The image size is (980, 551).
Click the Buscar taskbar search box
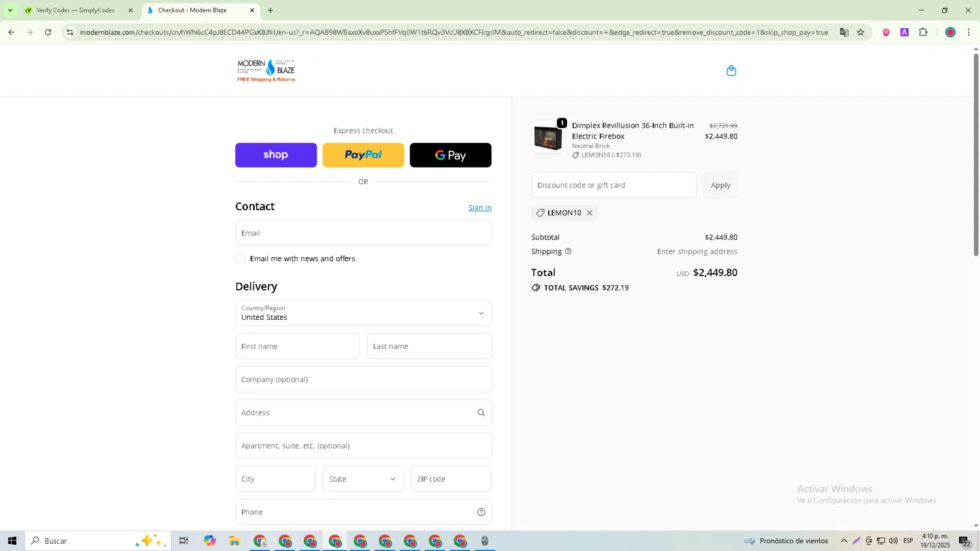tap(98, 541)
